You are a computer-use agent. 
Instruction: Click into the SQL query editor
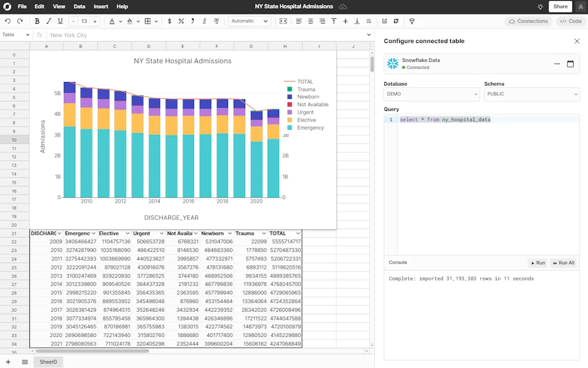click(488, 172)
